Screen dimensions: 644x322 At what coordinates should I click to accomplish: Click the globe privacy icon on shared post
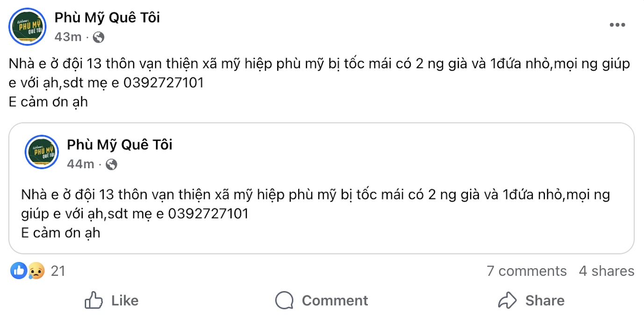coord(111,164)
